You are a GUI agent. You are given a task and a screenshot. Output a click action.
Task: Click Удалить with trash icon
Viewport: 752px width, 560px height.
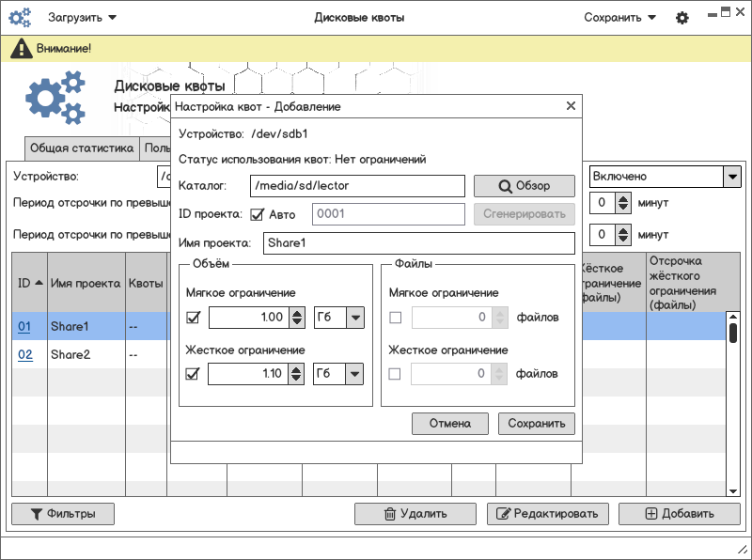pos(415,514)
